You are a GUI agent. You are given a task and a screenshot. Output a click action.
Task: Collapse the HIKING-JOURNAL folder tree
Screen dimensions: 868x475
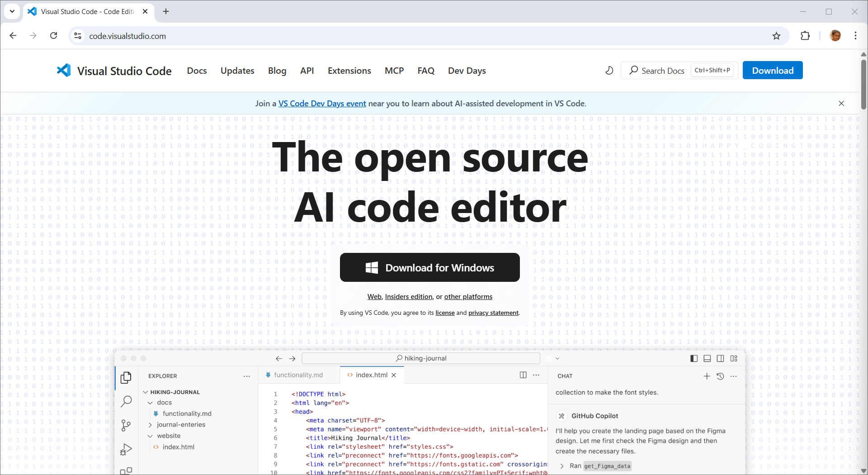pyautogui.click(x=146, y=392)
